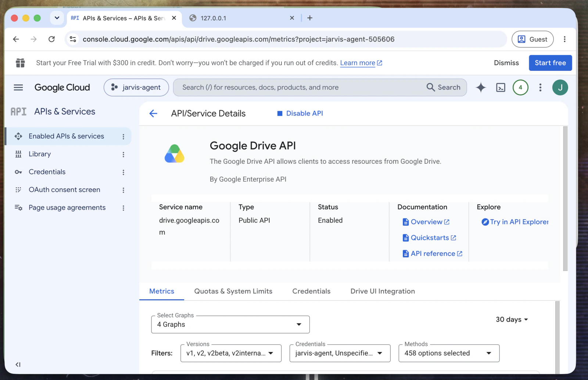
Task: Click the Metrics panel vertical scrollbar
Action: pyautogui.click(x=557, y=338)
